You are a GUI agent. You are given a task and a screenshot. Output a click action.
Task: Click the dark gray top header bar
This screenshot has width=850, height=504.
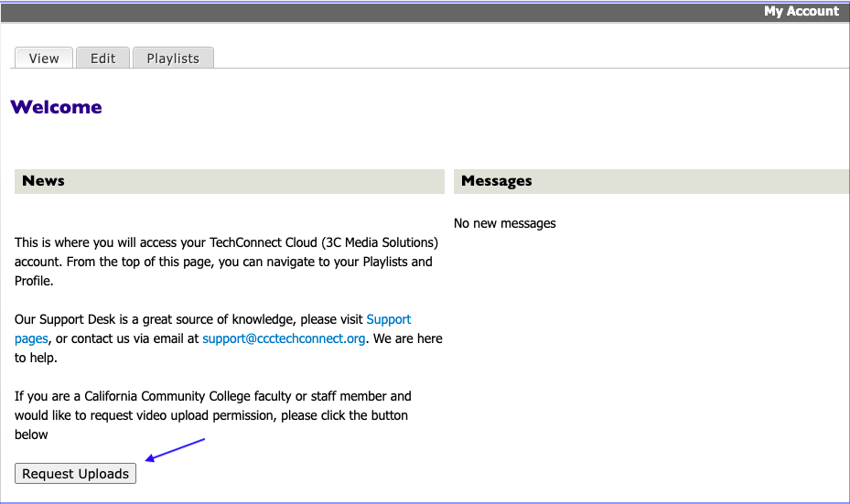pos(366,12)
